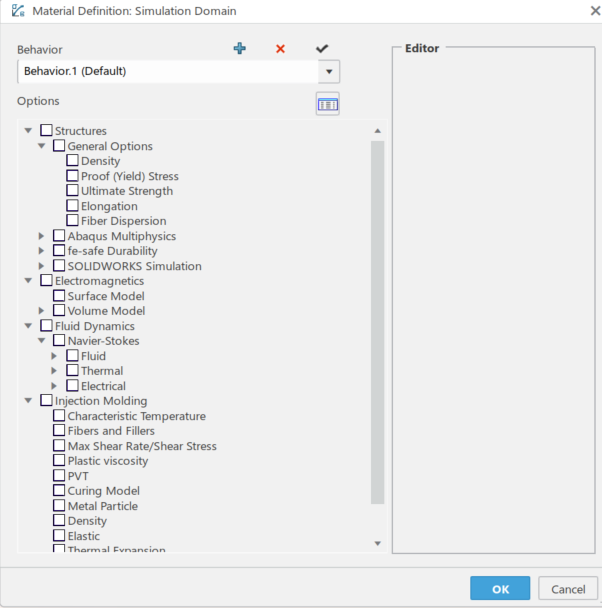Enable Density under Injection Molding

click(x=59, y=520)
